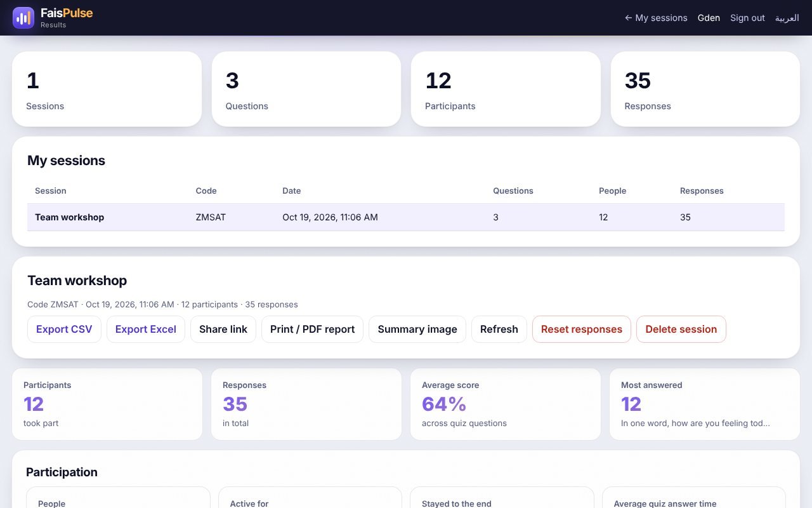
Task: Click the Most answered card
Action: click(705, 404)
